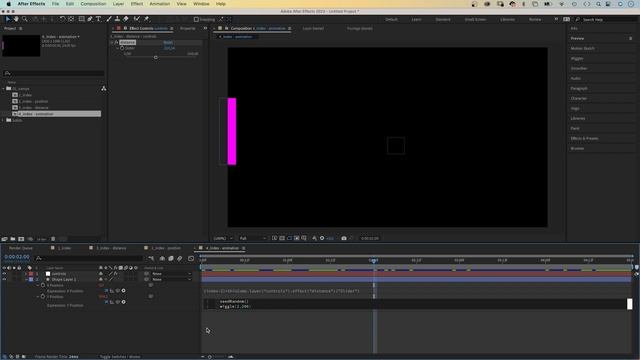Toggle visibility eye of controls layer
The height and width of the screenshot is (360, 640).
pyautogui.click(x=4, y=274)
